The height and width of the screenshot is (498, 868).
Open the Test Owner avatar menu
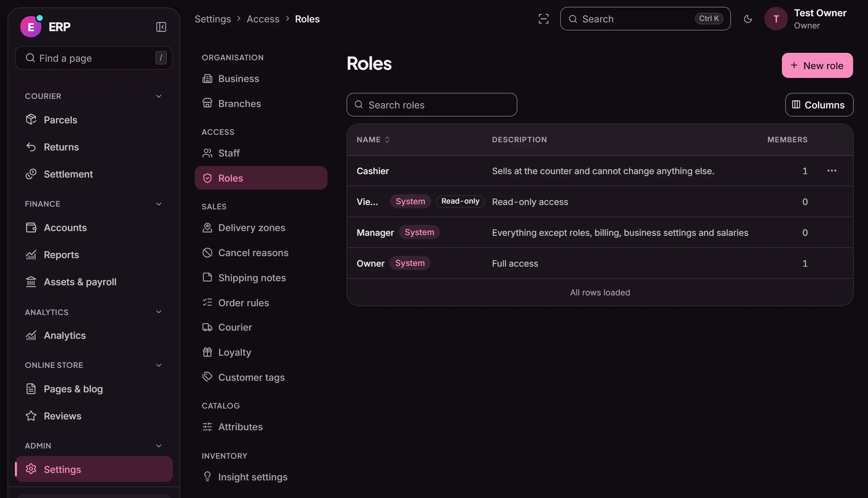(776, 19)
